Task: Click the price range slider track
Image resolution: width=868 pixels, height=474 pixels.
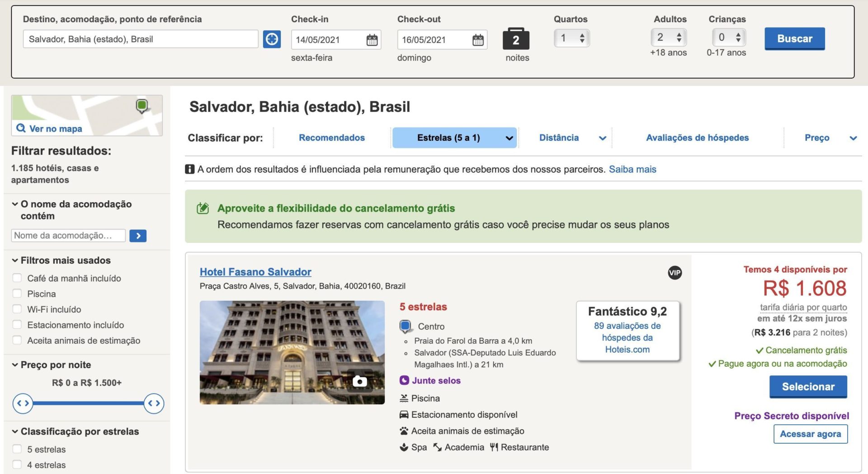Action: (88, 403)
